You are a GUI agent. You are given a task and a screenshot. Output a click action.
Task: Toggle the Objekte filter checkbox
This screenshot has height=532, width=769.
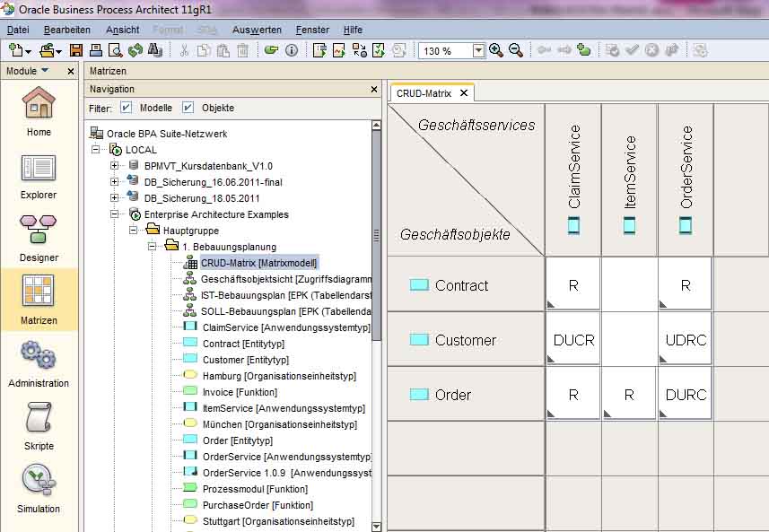coord(188,108)
